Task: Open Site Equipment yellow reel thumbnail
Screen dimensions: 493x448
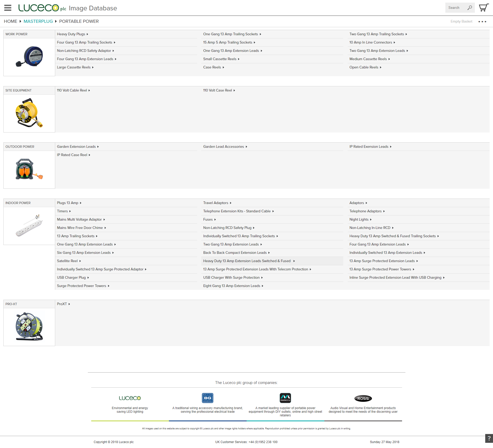Action: (29, 113)
